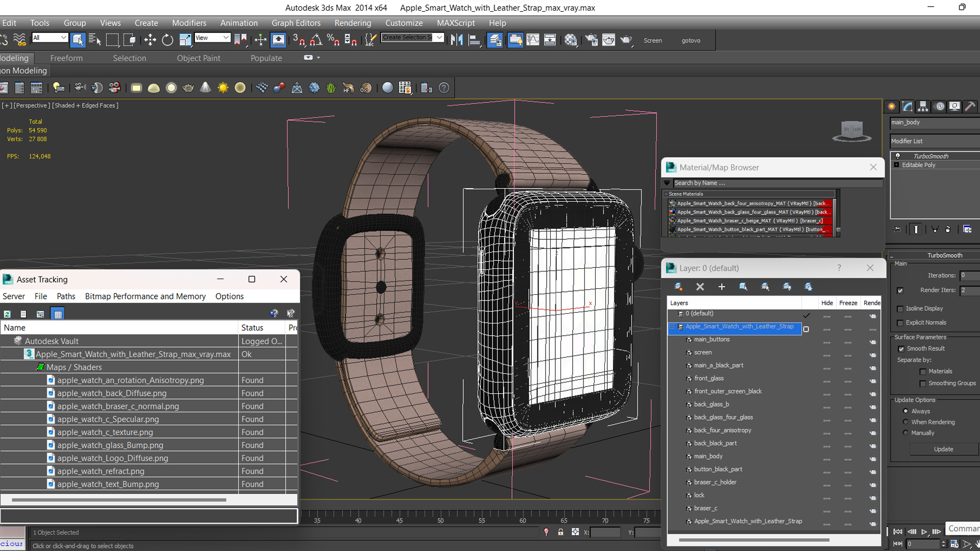980x551 pixels.
Task: Click Freeze column header in Layer dialog
Action: pyautogui.click(x=848, y=303)
